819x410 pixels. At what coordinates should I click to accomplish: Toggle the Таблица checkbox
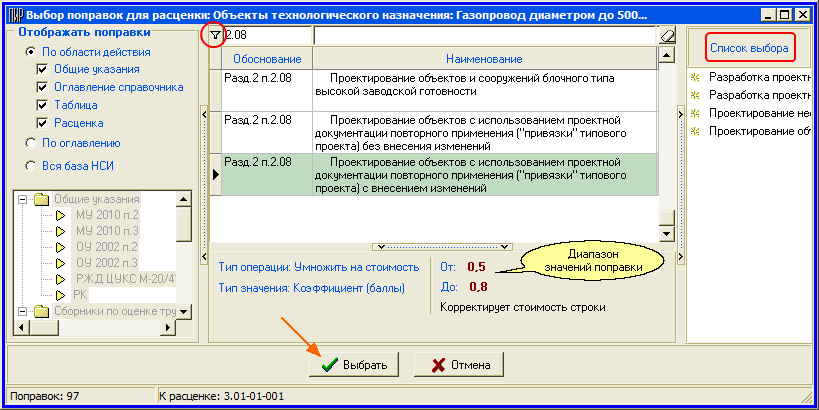pos(42,105)
